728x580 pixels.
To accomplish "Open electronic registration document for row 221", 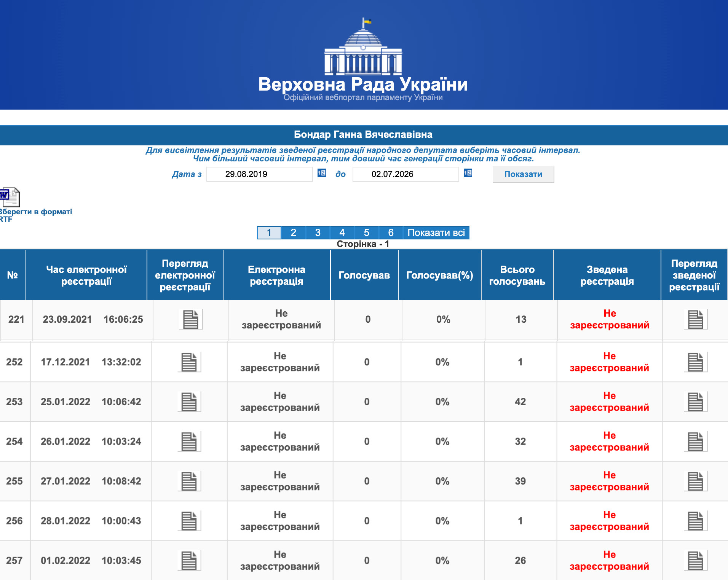I will [191, 319].
